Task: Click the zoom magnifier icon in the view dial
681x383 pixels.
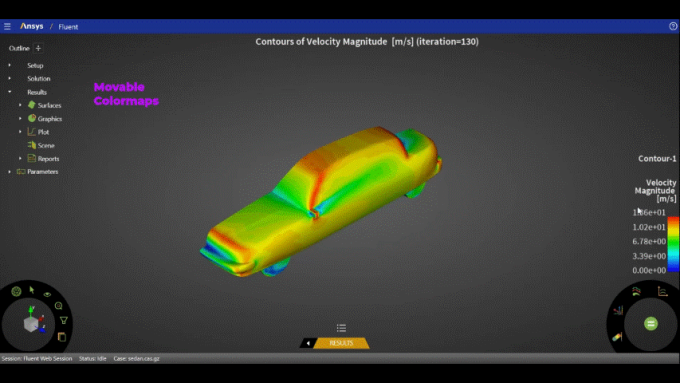Action: pyautogui.click(x=59, y=306)
